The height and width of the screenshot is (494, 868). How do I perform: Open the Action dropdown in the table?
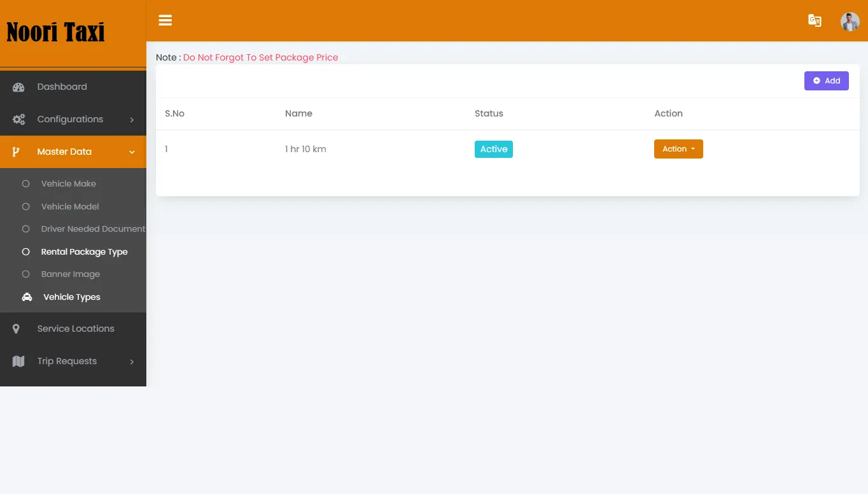click(x=678, y=148)
